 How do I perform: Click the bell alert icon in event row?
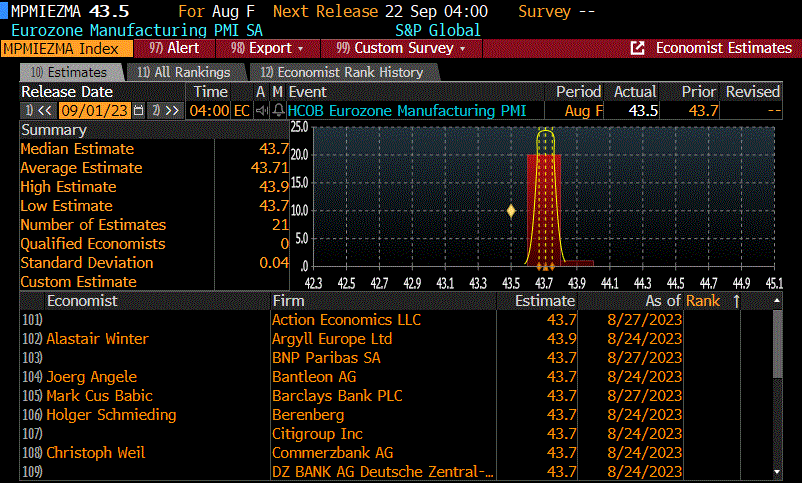[x=278, y=111]
